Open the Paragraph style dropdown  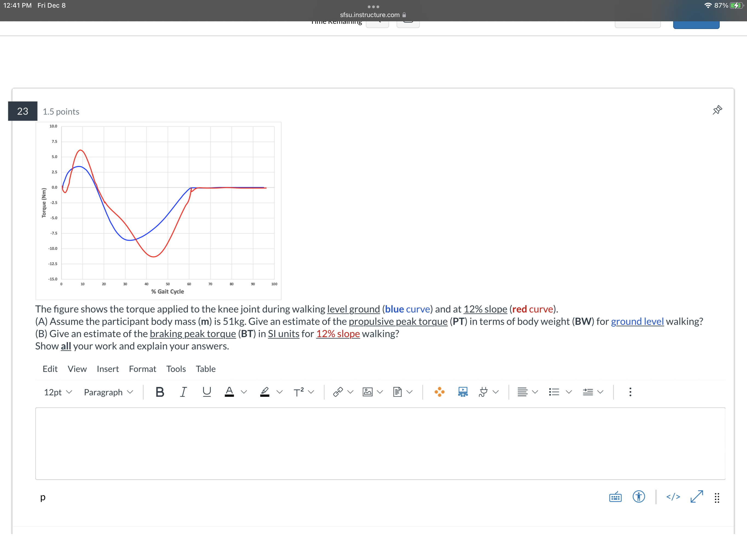point(108,392)
